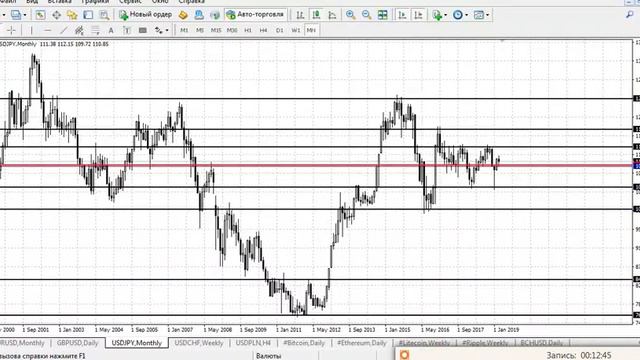Open Вид menu
Screen dimensions: 640x360
click(32, 2)
